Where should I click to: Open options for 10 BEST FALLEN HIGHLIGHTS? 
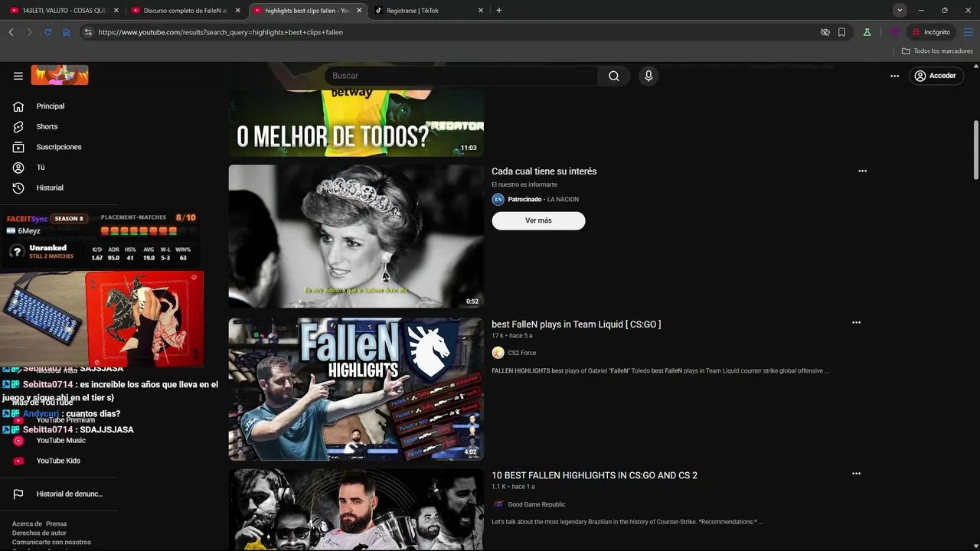(856, 474)
